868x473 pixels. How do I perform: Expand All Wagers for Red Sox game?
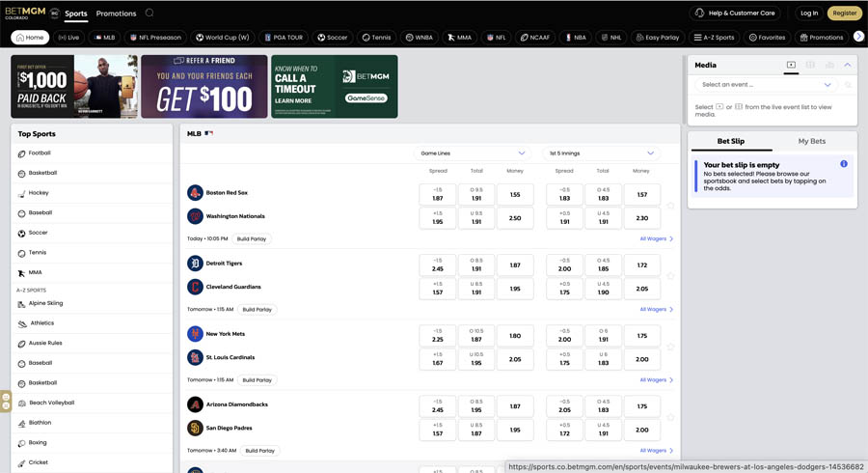click(657, 238)
